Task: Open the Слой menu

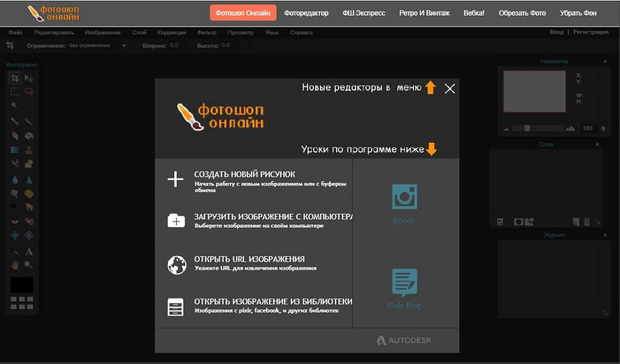Action: coord(139,32)
